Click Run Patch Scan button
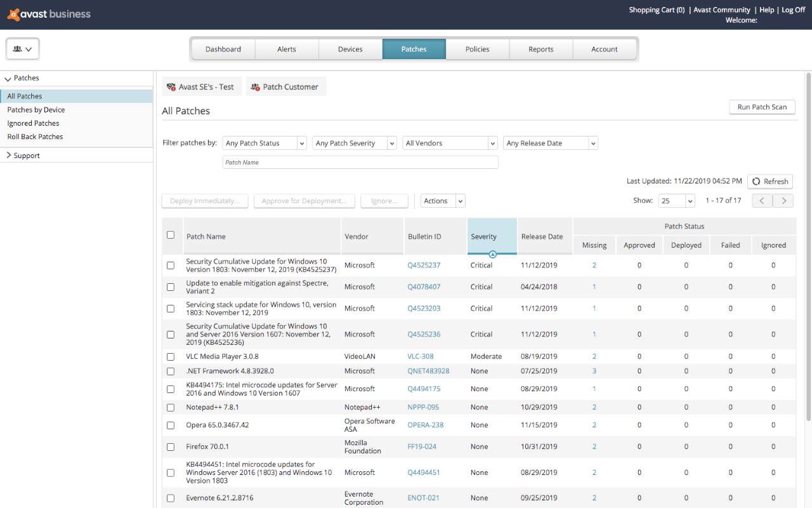812x508 pixels. coord(762,107)
